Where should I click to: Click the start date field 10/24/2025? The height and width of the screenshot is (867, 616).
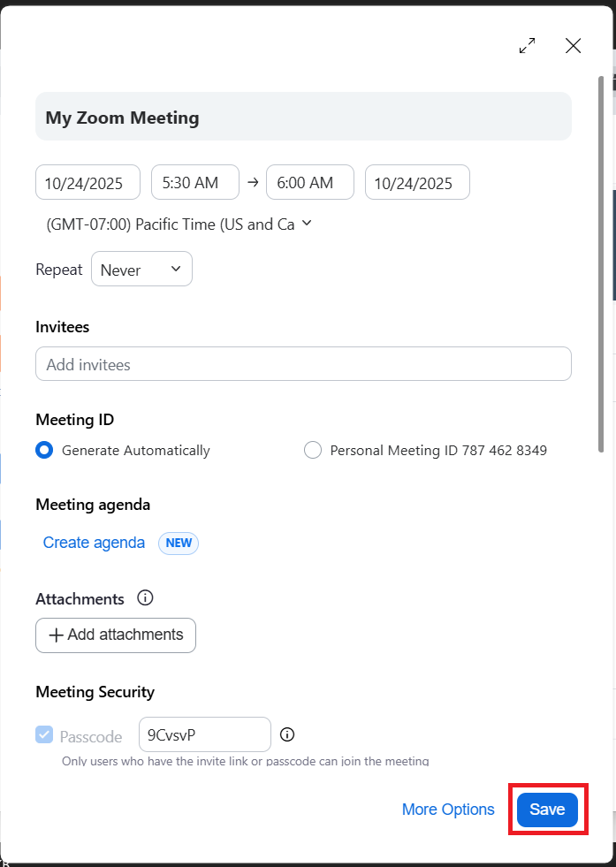point(87,183)
